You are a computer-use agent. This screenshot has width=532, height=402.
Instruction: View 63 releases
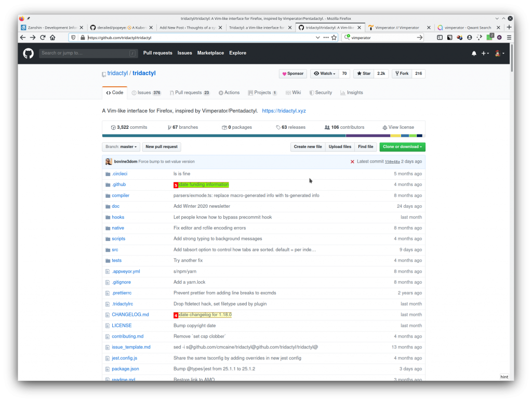(x=290, y=127)
